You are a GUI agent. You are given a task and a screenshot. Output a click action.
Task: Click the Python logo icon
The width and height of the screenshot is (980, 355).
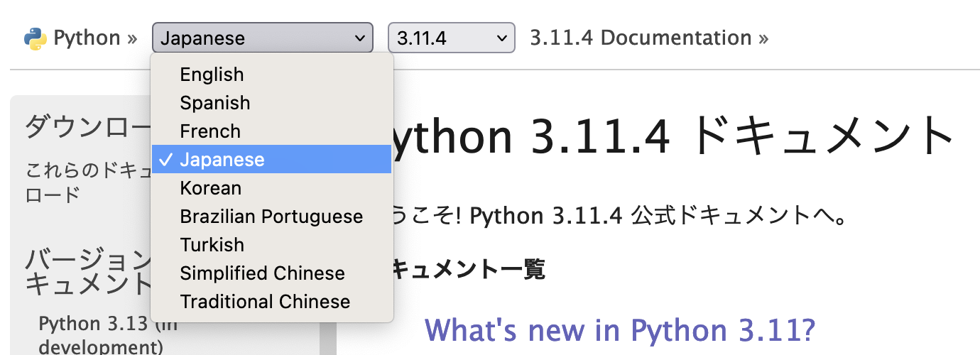click(35, 38)
